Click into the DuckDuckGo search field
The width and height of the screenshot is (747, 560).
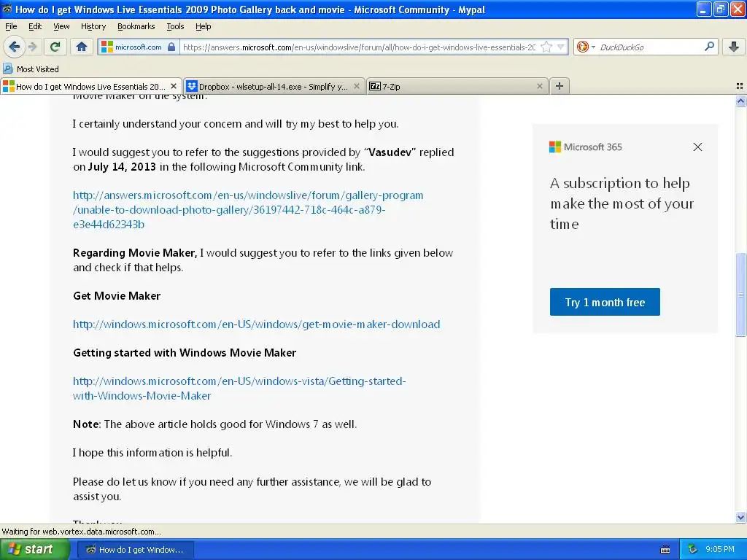click(650, 47)
